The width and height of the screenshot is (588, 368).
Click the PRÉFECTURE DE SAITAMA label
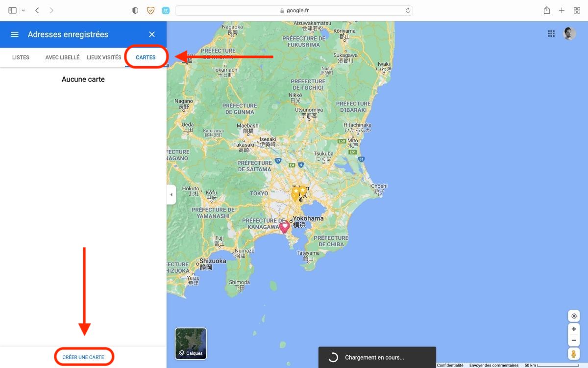point(254,166)
